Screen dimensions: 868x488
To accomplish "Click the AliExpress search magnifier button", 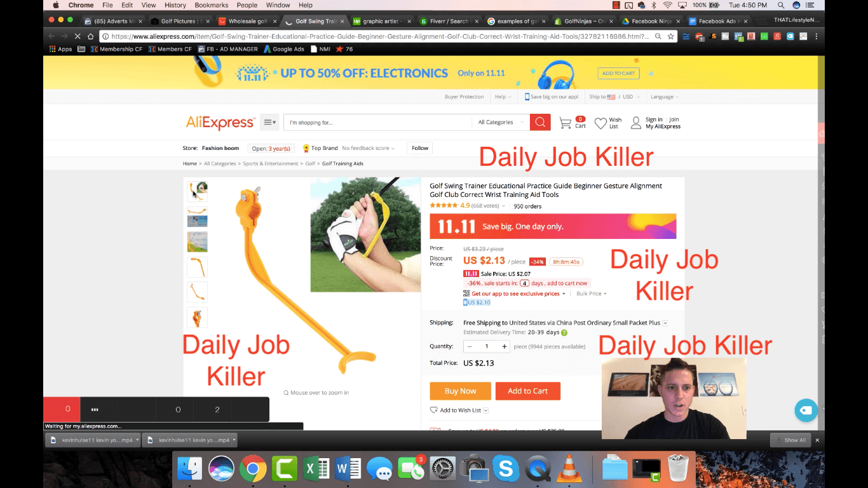I will 540,122.
